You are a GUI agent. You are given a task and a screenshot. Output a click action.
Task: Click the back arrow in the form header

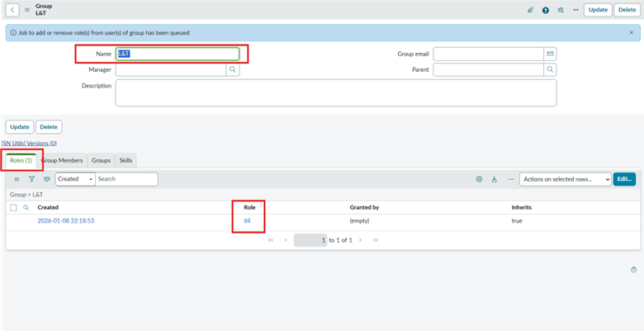[x=13, y=10]
